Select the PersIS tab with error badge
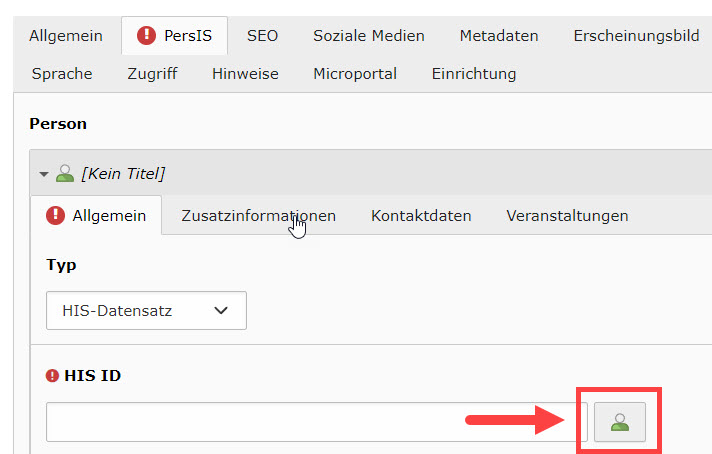Image resolution: width=712 pixels, height=454 pixels. [174, 36]
